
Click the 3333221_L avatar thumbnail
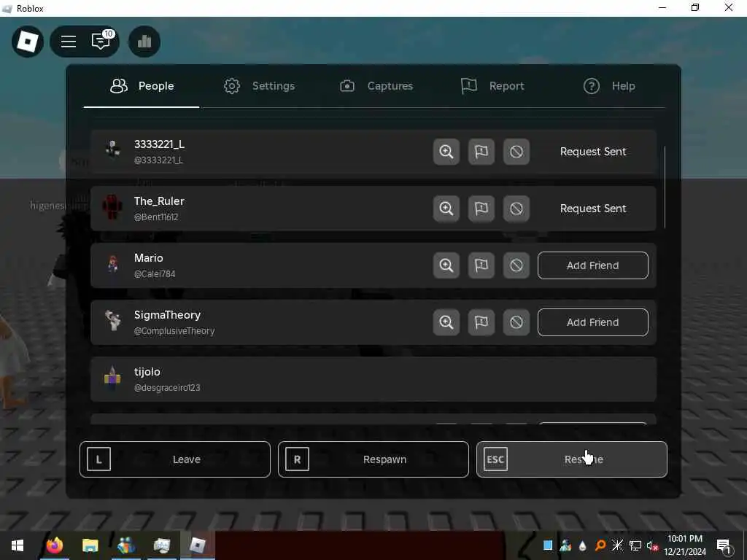(x=113, y=149)
